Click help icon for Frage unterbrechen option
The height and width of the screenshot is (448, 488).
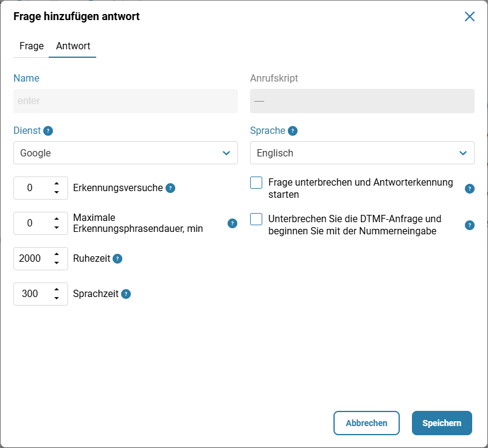click(x=470, y=189)
